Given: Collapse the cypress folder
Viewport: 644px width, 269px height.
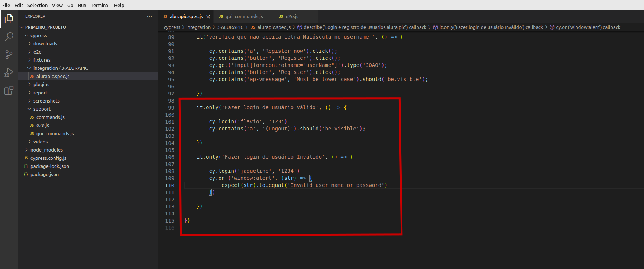Looking at the screenshot, I should [x=26, y=36].
